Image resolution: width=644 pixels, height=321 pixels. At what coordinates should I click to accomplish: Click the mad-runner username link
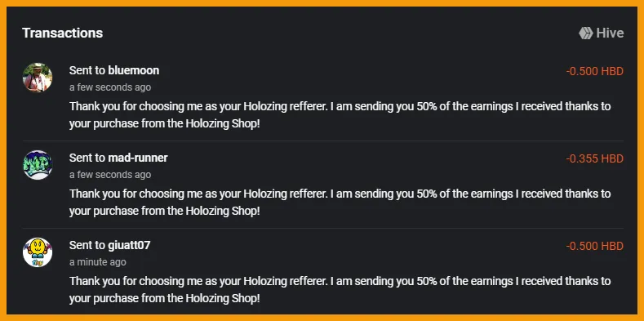tap(138, 158)
